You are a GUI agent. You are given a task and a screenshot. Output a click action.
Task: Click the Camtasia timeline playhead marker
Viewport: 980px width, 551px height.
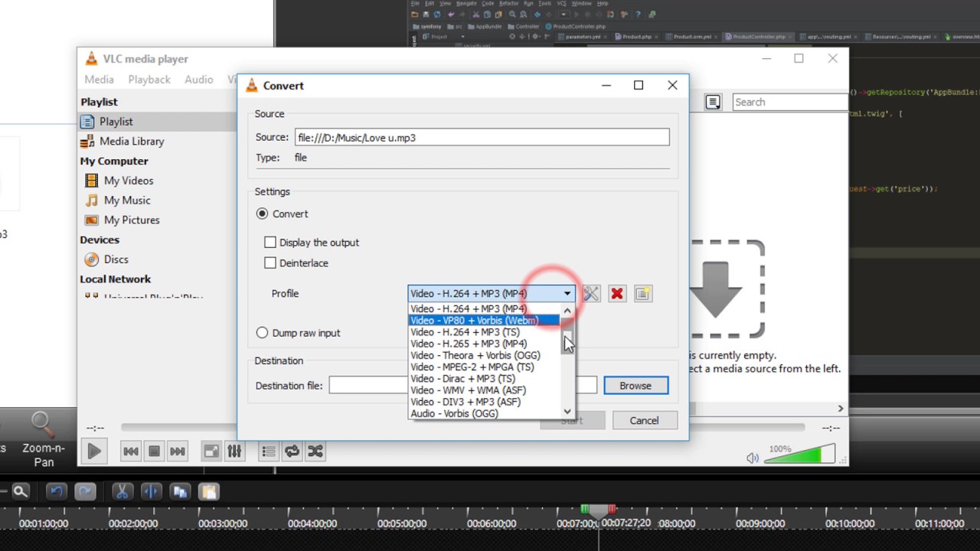[598, 510]
